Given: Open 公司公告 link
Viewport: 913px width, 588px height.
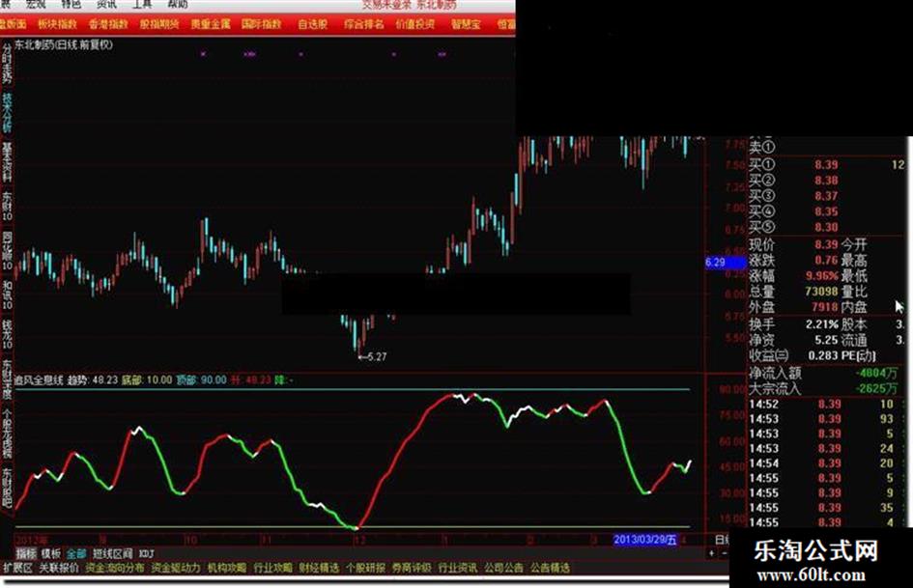Looking at the screenshot, I should pyautogui.click(x=503, y=568).
